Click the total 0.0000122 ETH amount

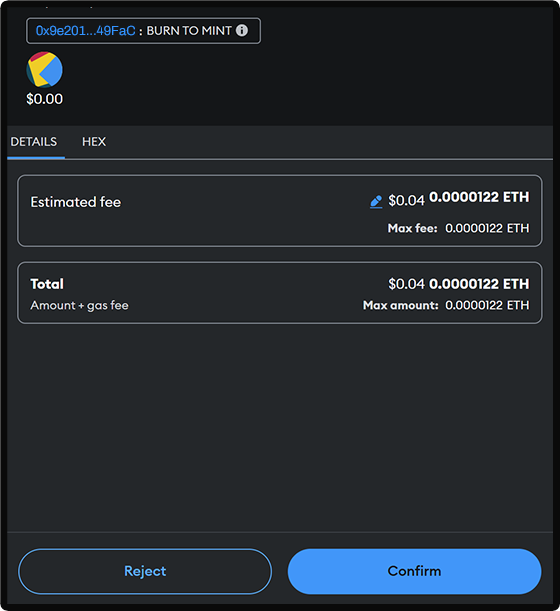pos(479,284)
